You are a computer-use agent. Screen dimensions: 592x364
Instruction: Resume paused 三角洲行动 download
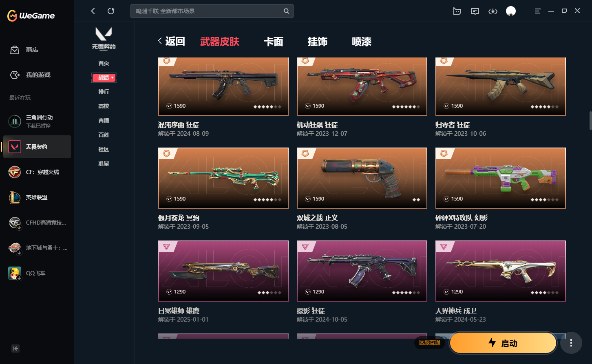[15, 121]
